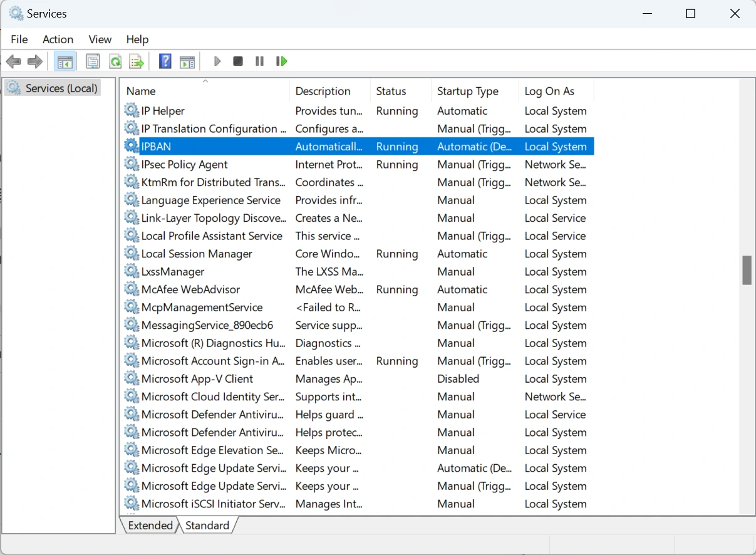
Task: Select Microsoft (R) Diagnostics Hub service
Action: pos(213,343)
